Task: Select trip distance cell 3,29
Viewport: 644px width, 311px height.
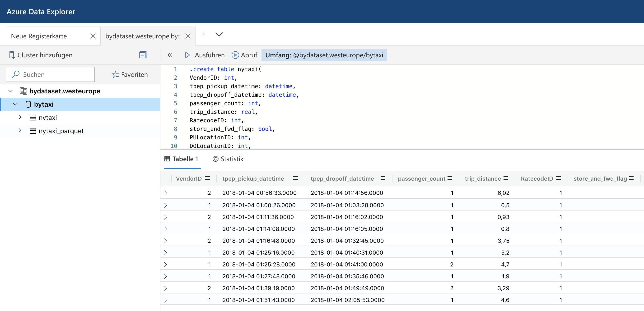Action: coord(503,288)
